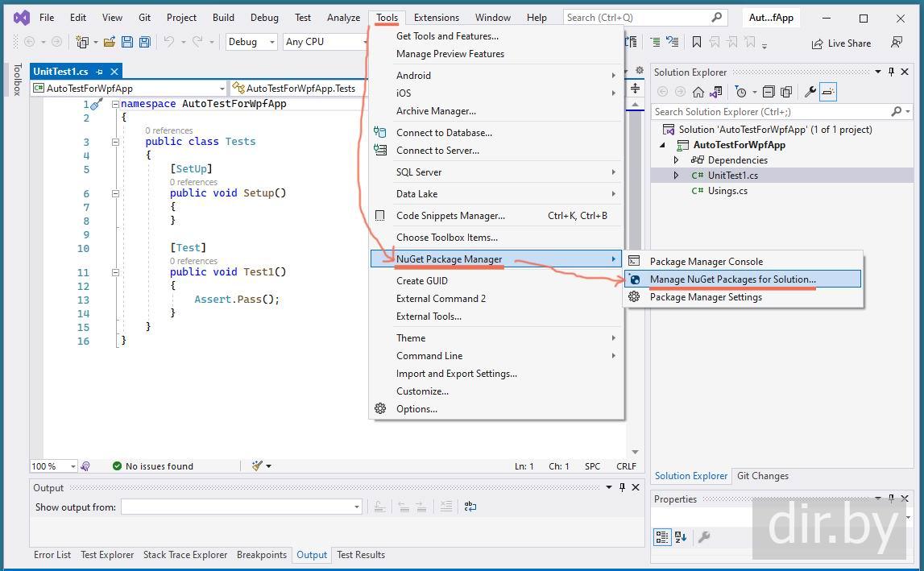Image resolution: width=924 pixels, height=571 pixels.
Task: Click the Open File folder icon
Action: 109,42
